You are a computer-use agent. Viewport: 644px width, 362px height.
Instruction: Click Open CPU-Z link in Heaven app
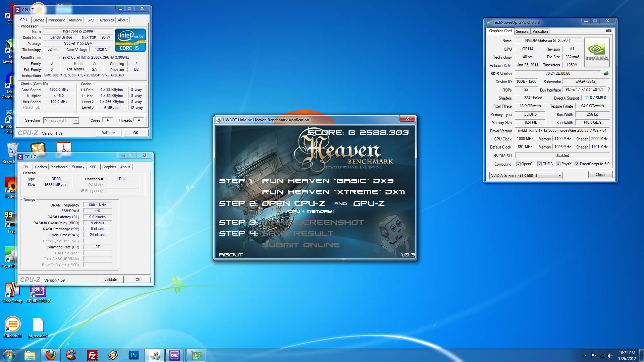point(293,203)
